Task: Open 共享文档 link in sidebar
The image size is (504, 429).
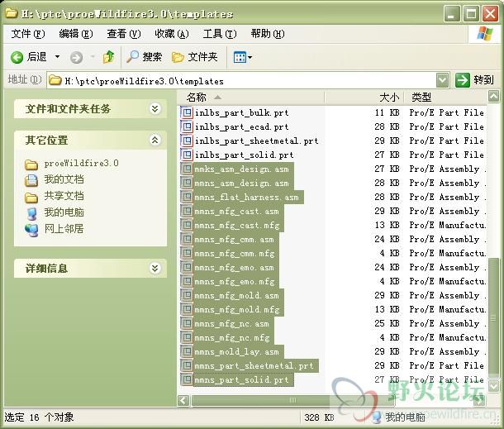Action: tap(64, 196)
